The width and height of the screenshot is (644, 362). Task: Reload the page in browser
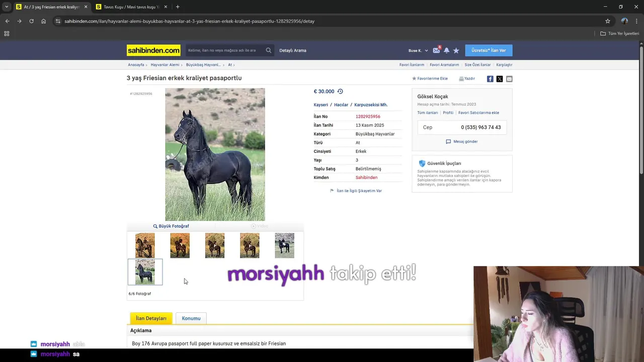pyautogui.click(x=31, y=21)
